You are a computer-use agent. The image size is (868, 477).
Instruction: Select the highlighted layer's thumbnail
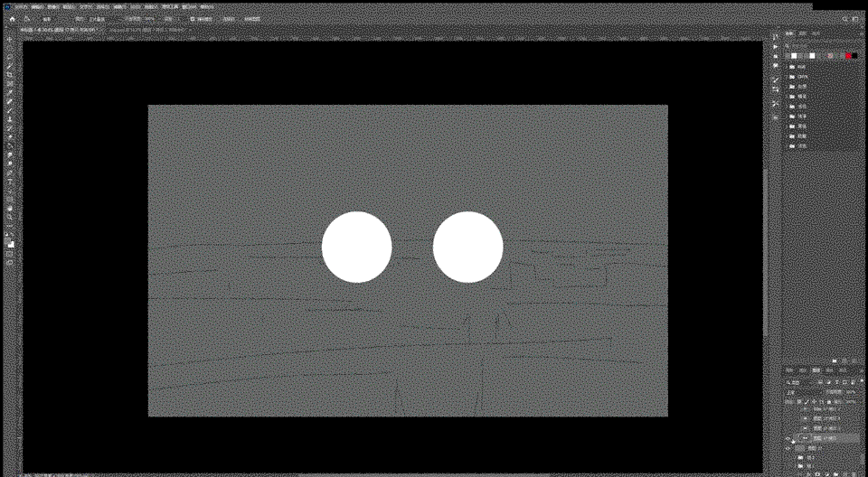805,439
